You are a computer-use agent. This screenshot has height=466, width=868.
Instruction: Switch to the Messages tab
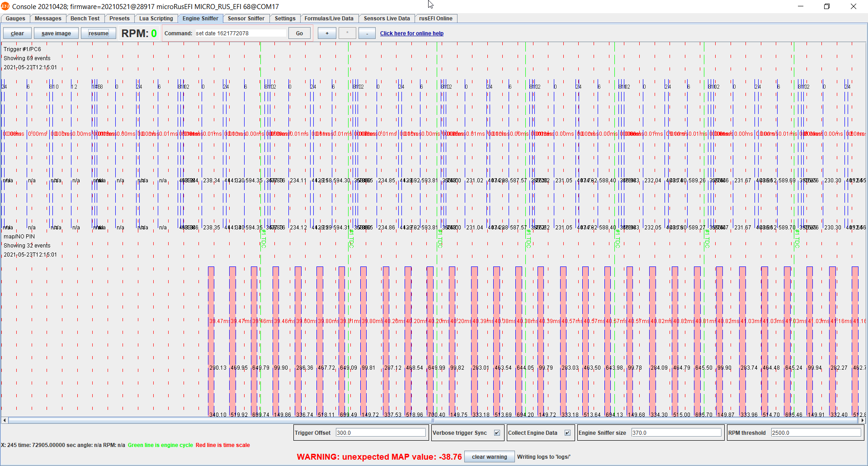tap(48, 19)
